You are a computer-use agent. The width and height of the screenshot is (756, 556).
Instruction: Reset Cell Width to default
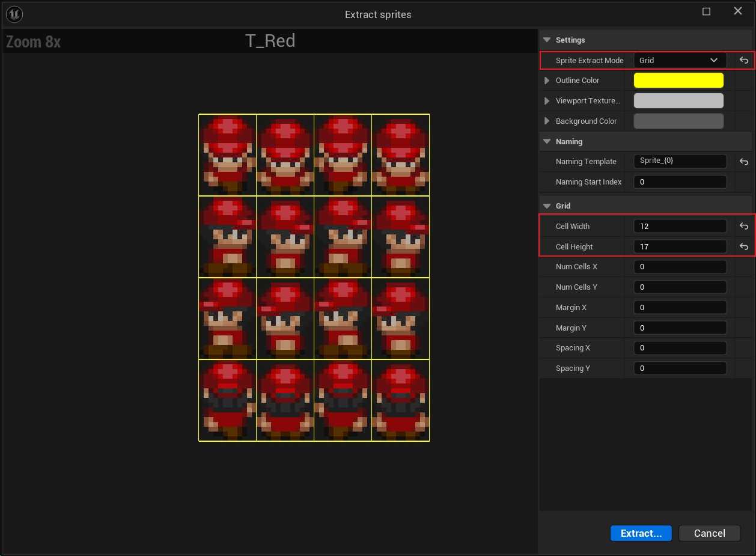[x=743, y=227]
